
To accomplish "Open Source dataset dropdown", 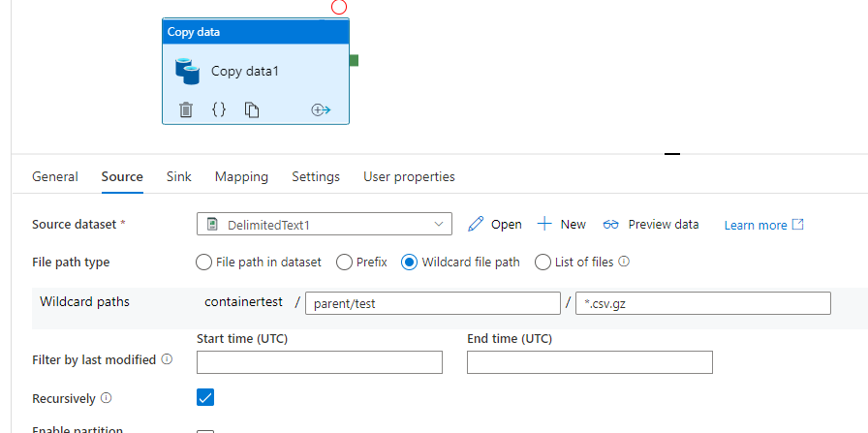I will [x=325, y=225].
